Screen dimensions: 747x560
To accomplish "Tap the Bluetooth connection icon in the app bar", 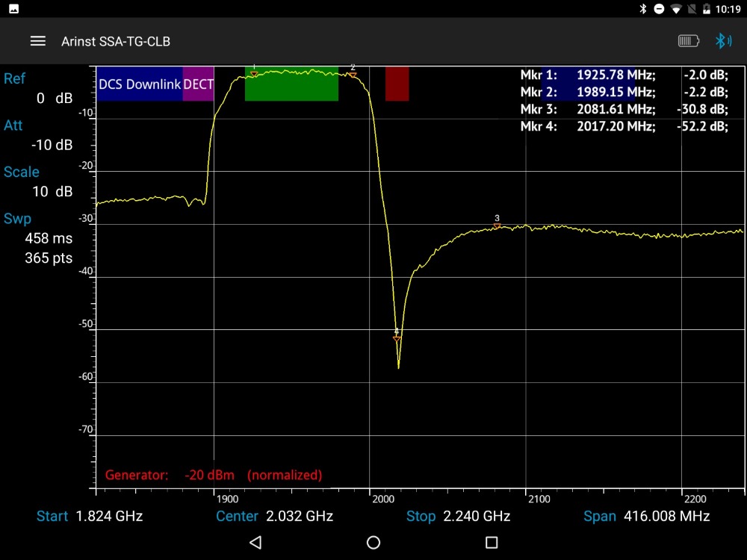I will point(722,41).
